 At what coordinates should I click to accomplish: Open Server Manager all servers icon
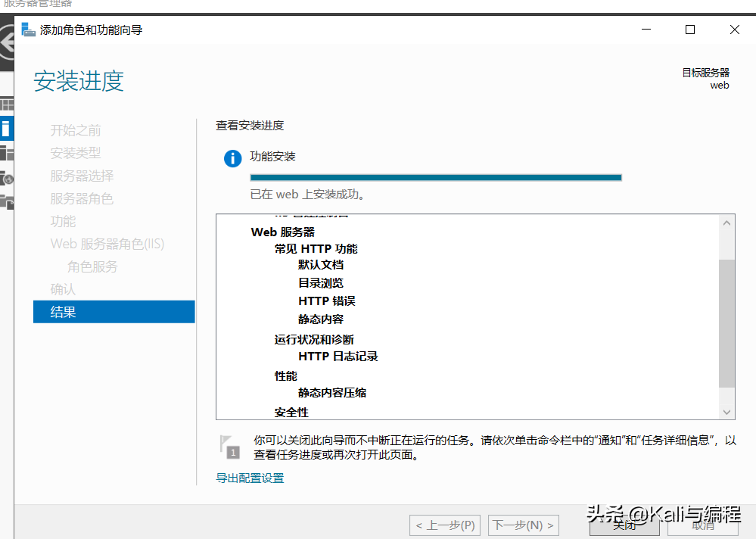[7, 154]
